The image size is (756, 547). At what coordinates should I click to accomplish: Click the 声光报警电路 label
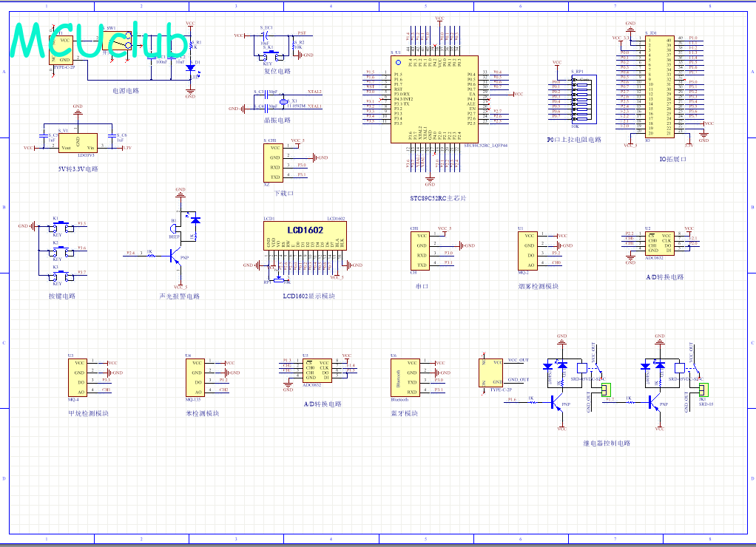tap(179, 296)
